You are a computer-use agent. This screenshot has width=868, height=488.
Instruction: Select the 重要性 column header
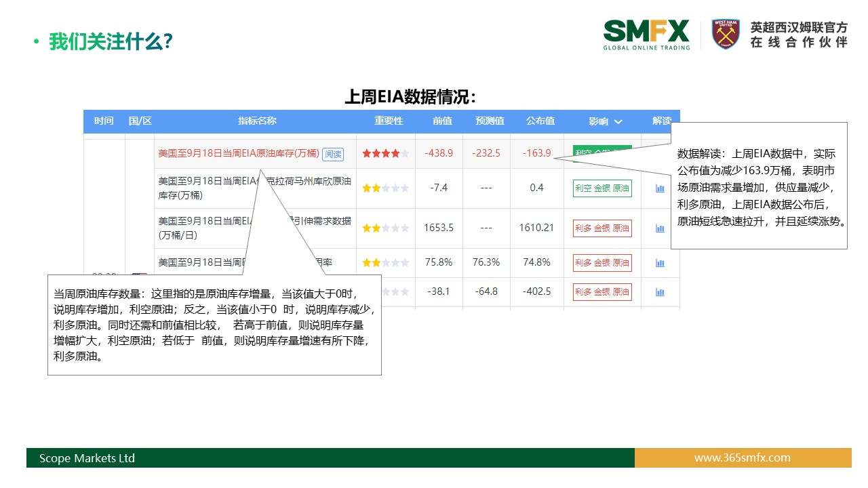(389, 121)
